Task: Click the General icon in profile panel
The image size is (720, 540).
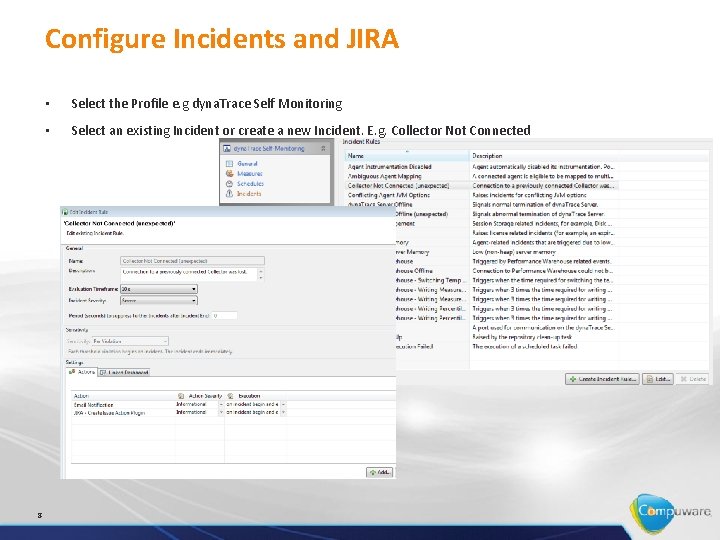Action: coord(230,163)
